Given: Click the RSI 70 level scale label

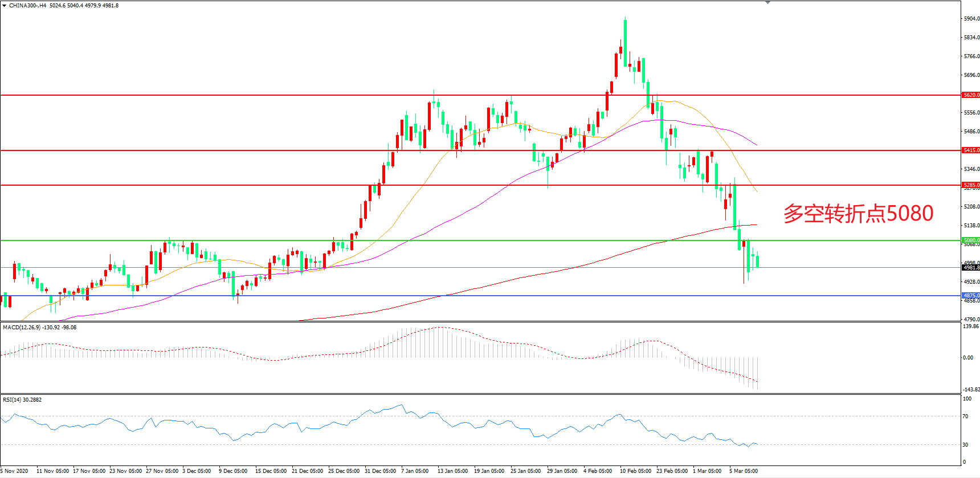Looking at the screenshot, I should (x=965, y=416).
